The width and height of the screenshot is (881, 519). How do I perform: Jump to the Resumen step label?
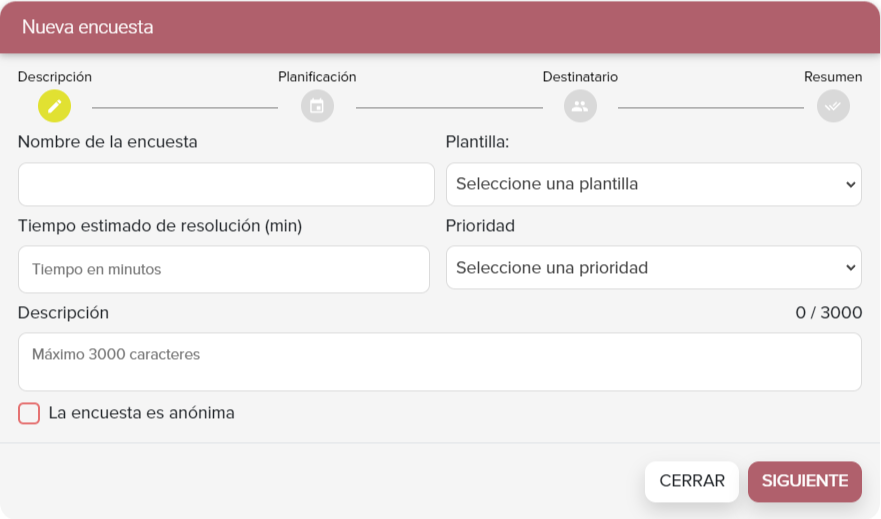pyautogui.click(x=833, y=76)
